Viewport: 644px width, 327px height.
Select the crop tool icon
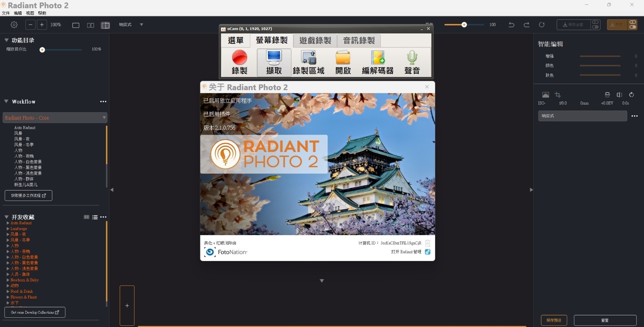pos(557,95)
